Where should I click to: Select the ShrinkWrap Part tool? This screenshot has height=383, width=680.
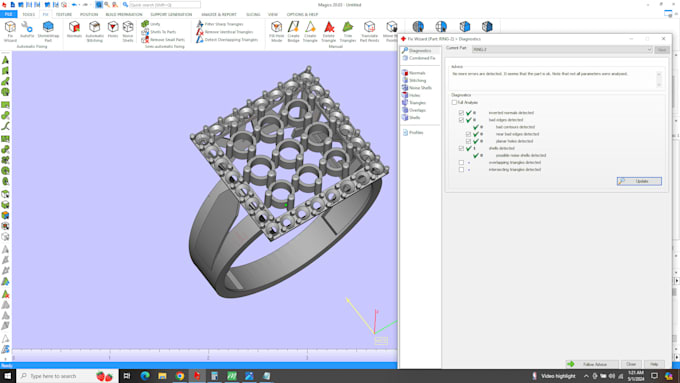(48, 32)
